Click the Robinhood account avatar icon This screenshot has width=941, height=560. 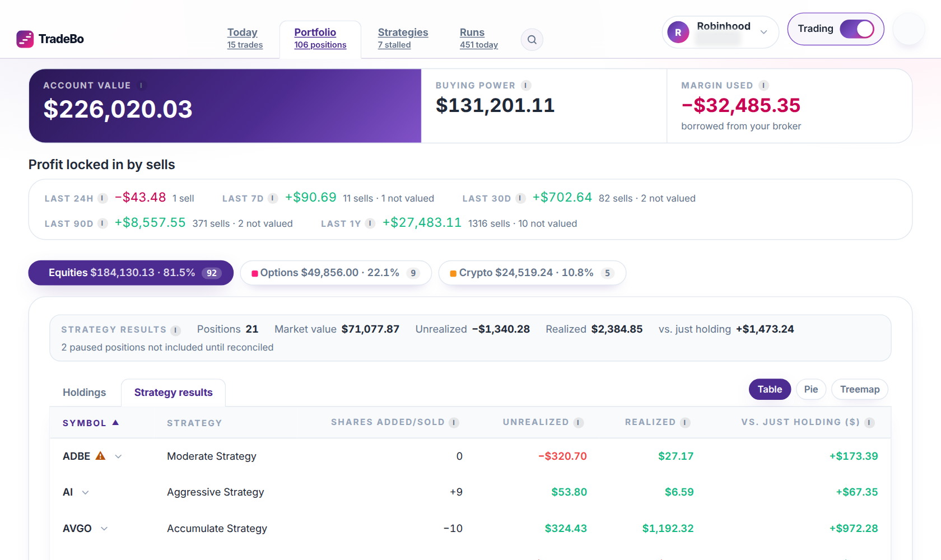coord(678,32)
